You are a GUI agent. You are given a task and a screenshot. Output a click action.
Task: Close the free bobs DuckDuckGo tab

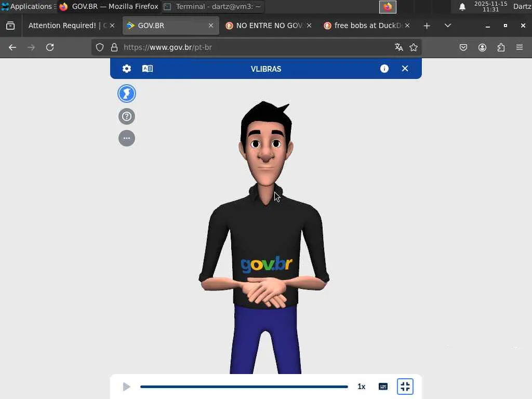pyautogui.click(x=407, y=26)
